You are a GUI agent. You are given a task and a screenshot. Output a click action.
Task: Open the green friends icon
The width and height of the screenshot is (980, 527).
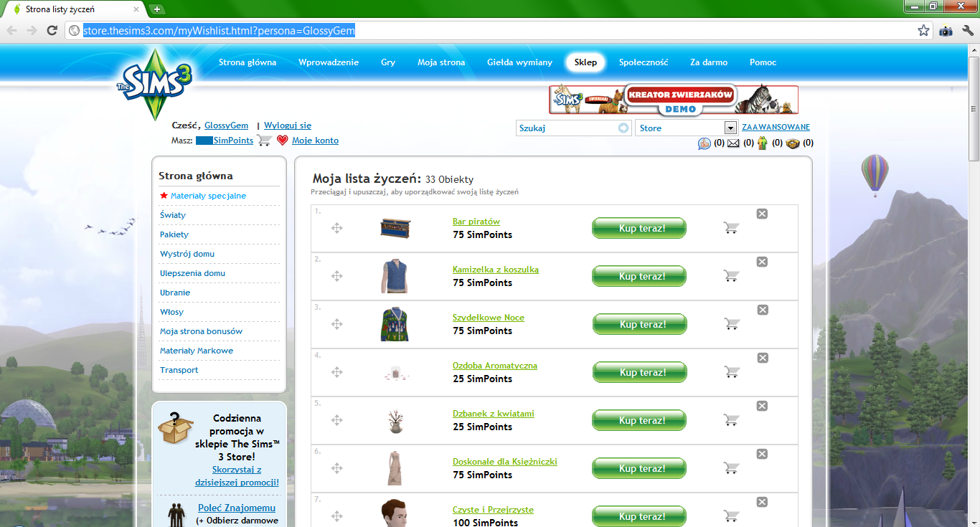(x=763, y=143)
